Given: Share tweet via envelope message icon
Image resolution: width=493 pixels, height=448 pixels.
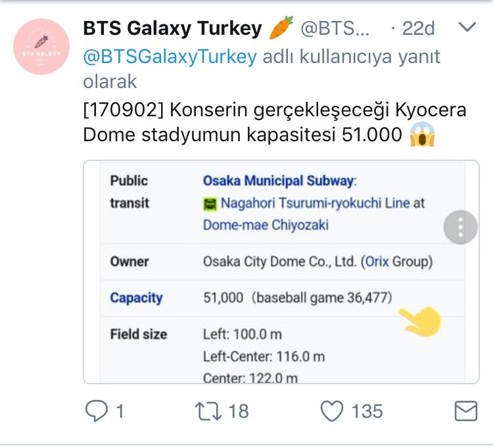Looking at the screenshot, I should [465, 411].
